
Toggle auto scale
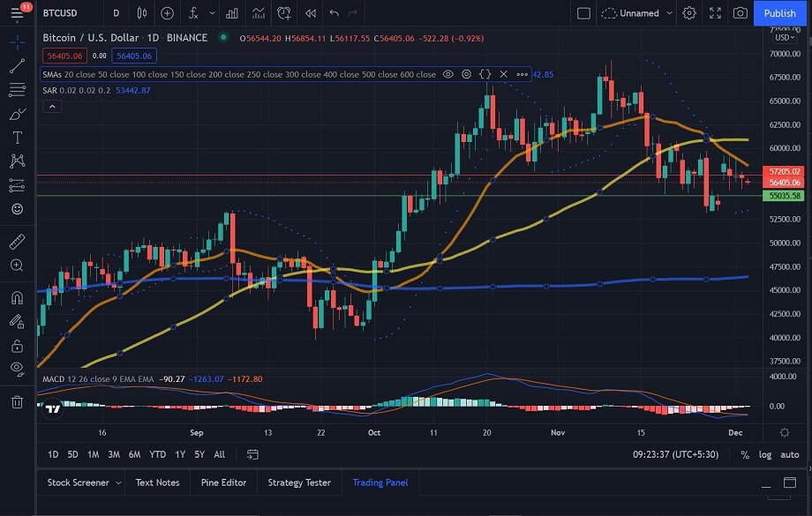(x=789, y=454)
